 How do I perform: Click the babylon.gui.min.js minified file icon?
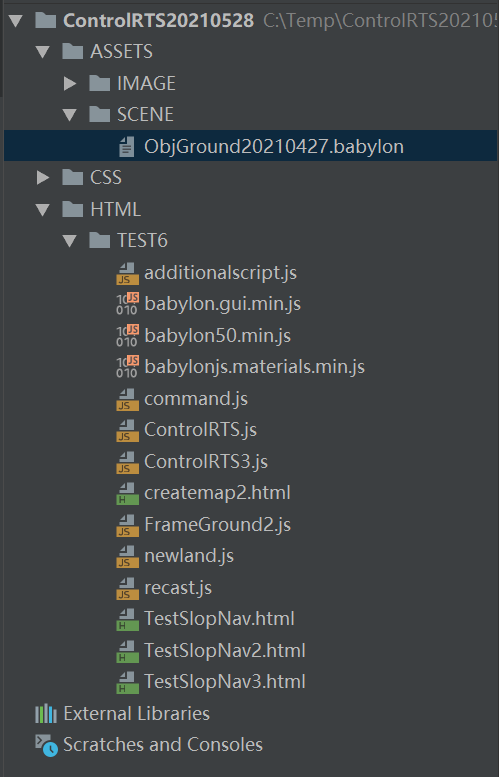127,304
